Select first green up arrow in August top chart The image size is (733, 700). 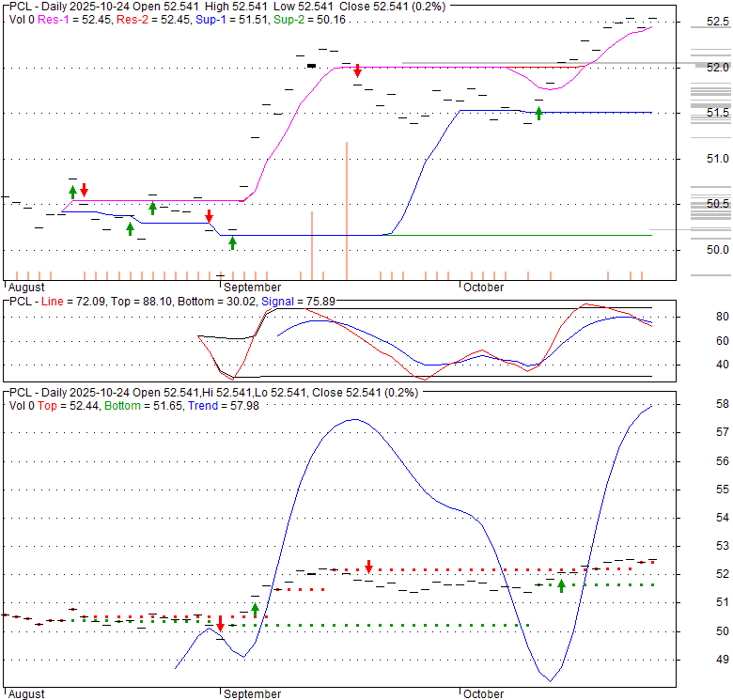coord(72,192)
